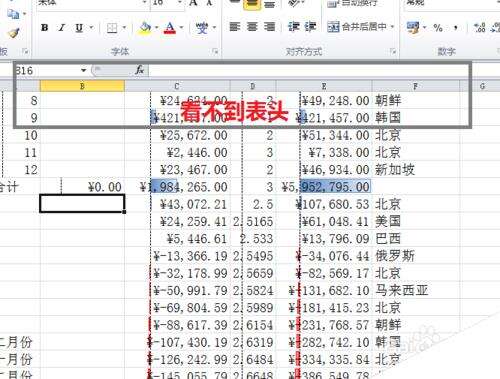The width and height of the screenshot is (500, 379).
Task: Open the Font Color dropdown arrow
Action: click(x=182, y=28)
